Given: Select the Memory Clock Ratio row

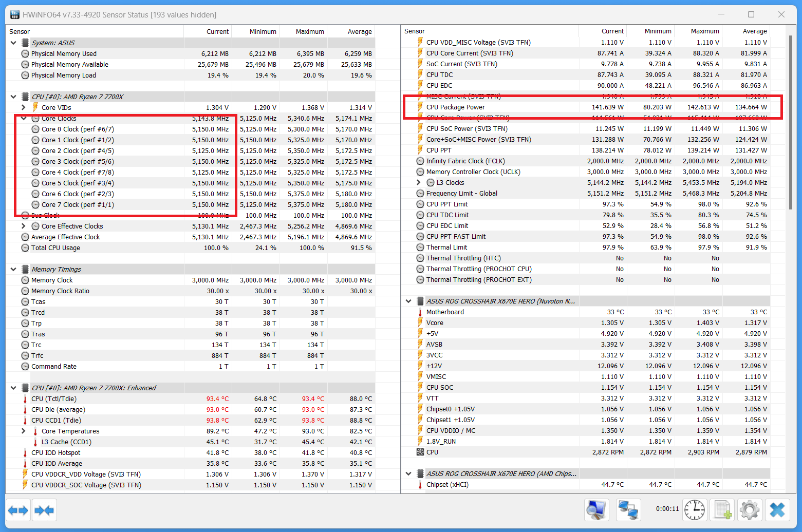Looking at the screenshot, I should pyautogui.click(x=191, y=291).
